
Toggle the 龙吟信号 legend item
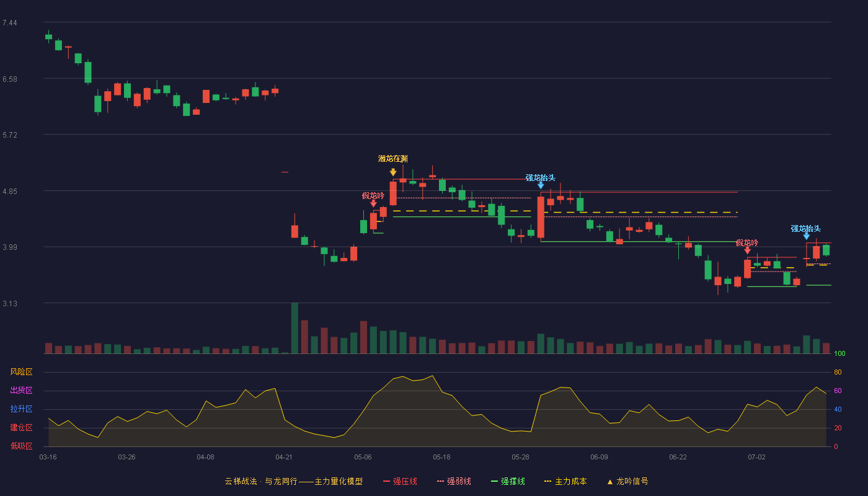[627, 481]
